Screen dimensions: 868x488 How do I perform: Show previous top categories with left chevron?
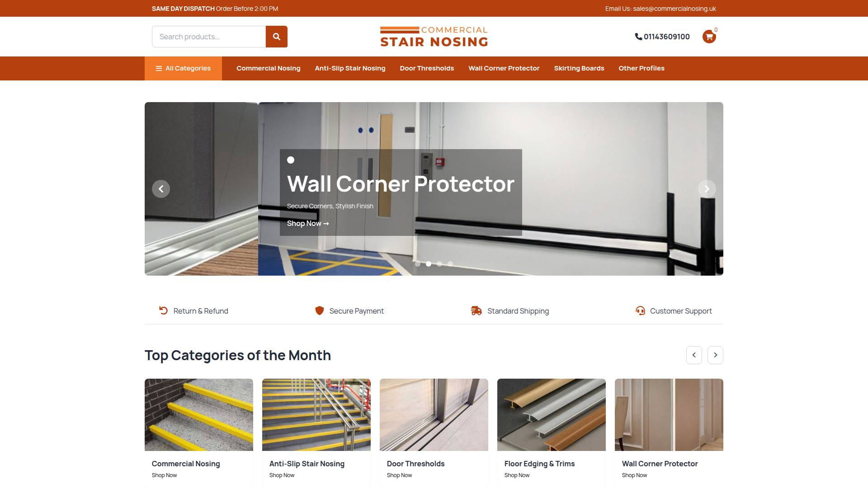click(694, 355)
